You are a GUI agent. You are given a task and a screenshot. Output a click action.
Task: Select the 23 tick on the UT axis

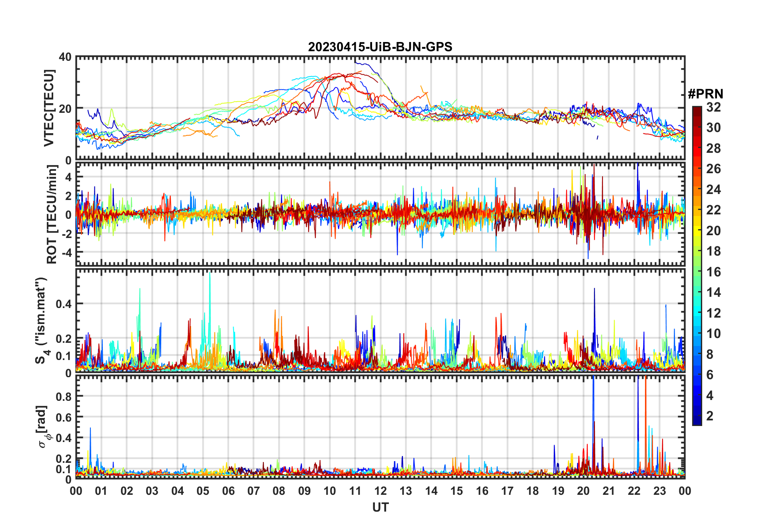[659, 491]
